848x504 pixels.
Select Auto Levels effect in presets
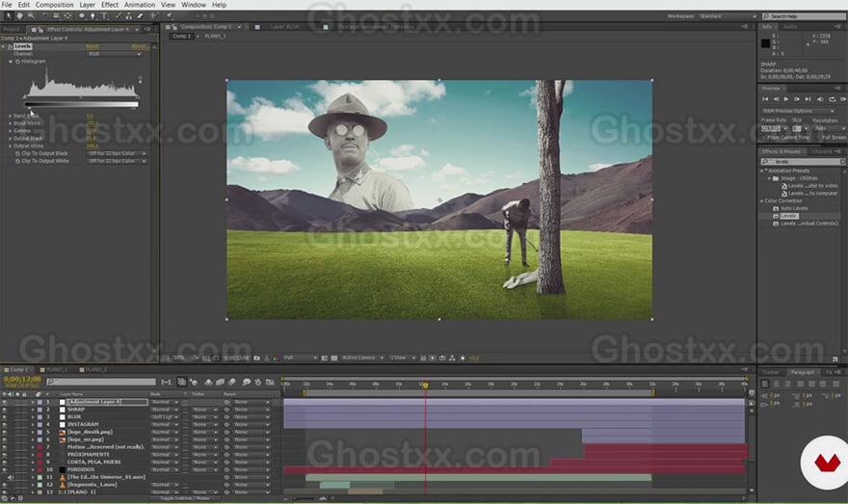coord(794,209)
